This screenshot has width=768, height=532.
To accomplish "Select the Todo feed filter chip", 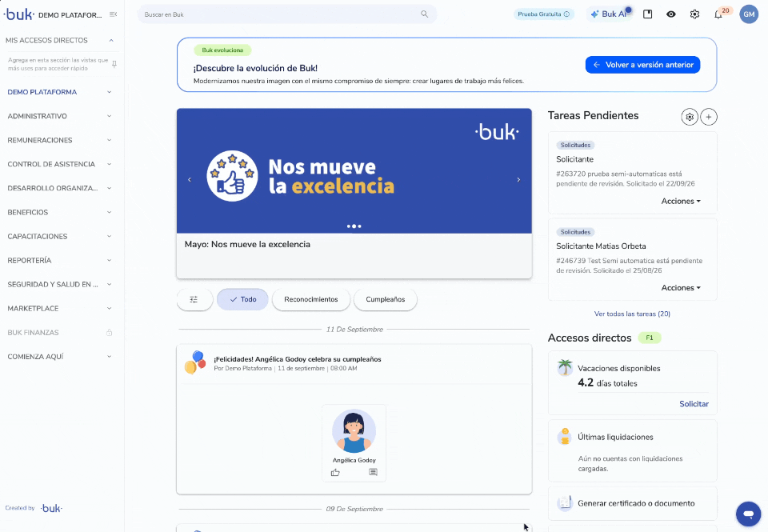I will coord(242,299).
